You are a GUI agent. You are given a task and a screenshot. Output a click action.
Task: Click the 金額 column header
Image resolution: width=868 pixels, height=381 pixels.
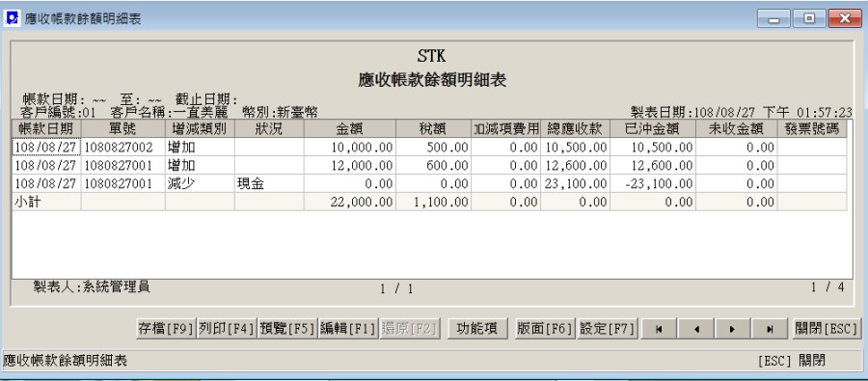coord(350,128)
